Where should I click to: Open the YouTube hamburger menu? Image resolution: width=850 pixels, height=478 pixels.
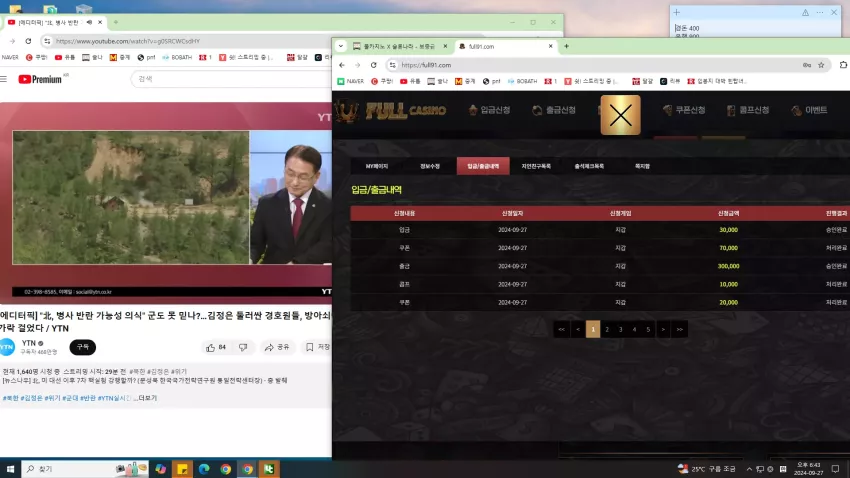pyautogui.click(x=4, y=79)
